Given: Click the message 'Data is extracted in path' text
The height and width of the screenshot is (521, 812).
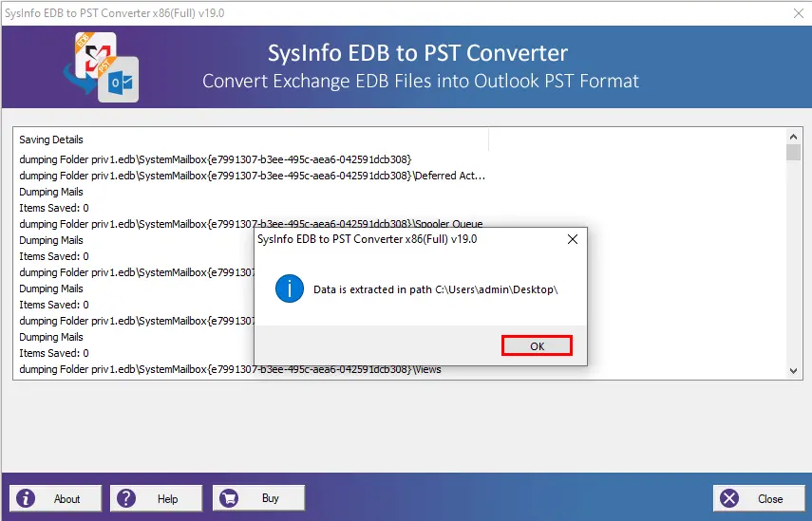Looking at the screenshot, I should (436, 289).
